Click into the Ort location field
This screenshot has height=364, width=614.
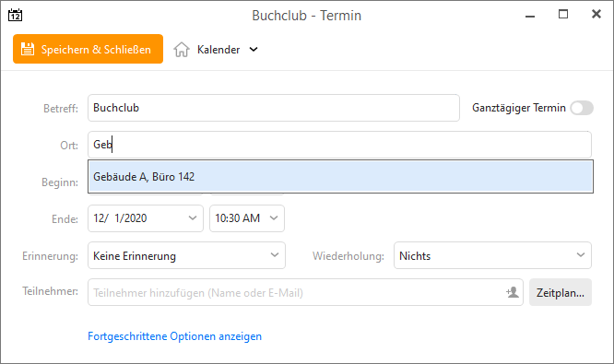point(339,145)
